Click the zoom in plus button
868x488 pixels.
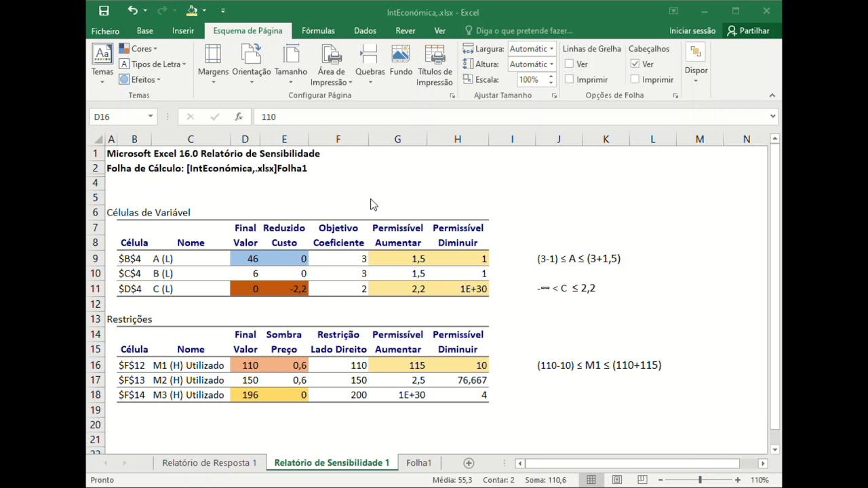tap(738, 480)
